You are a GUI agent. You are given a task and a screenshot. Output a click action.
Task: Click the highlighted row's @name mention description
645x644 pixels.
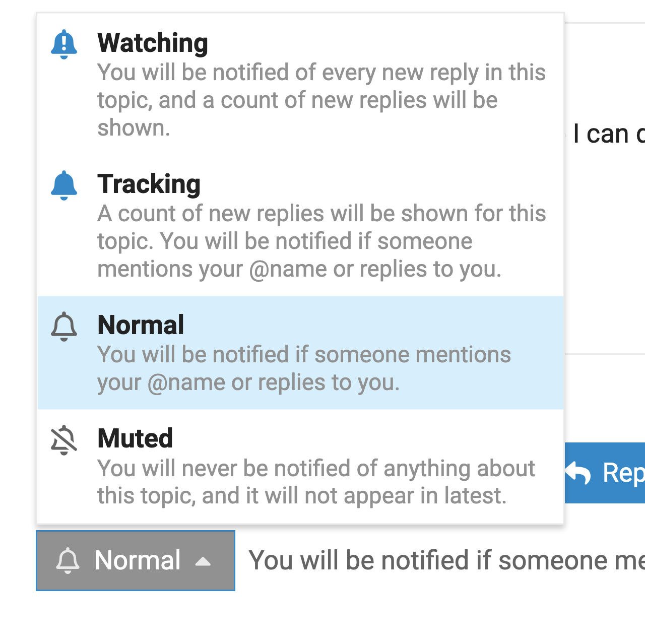click(x=304, y=368)
